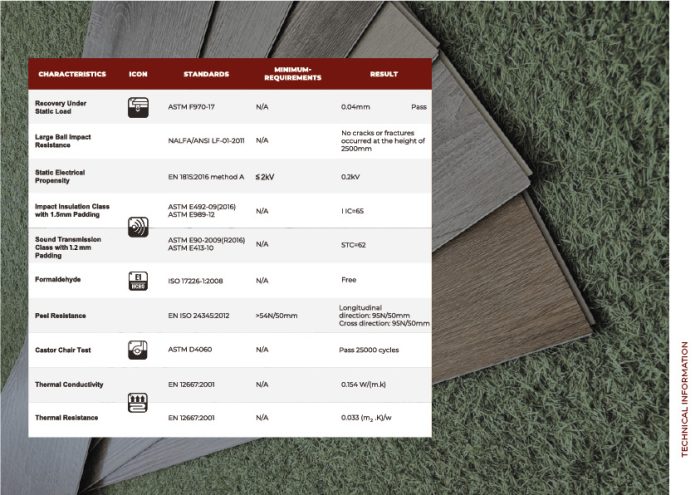Select the 'Thermal Conductivity' label
Screen dimensions: 700x495
click(x=69, y=384)
